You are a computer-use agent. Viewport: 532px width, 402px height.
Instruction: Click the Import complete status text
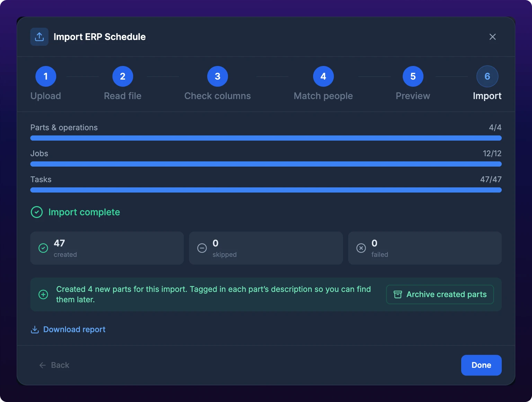pyautogui.click(x=84, y=212)
